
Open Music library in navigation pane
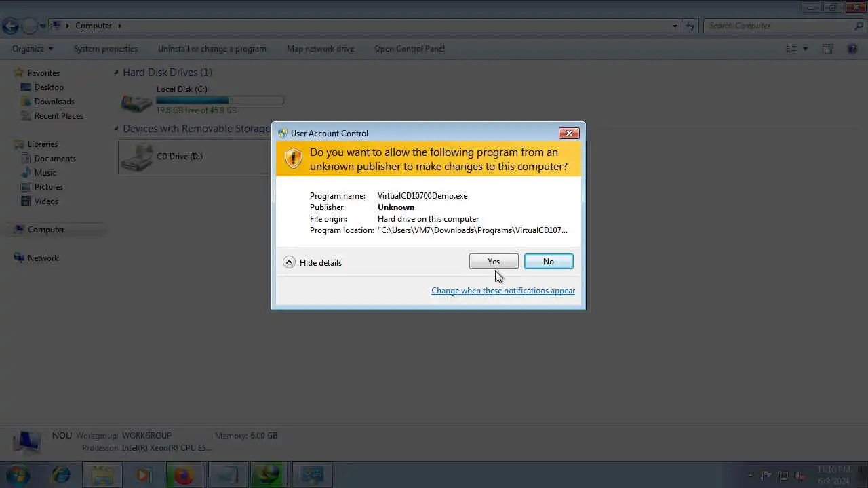[x=45, y=173]
